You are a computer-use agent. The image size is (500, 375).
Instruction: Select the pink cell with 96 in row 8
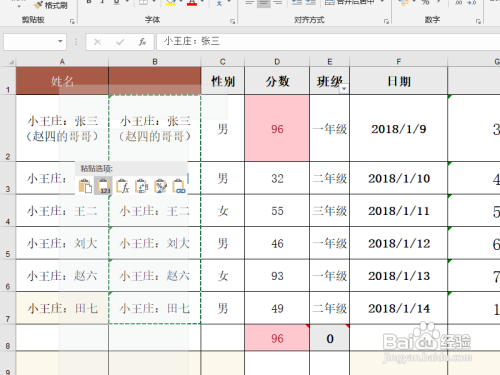coord(277,338)
